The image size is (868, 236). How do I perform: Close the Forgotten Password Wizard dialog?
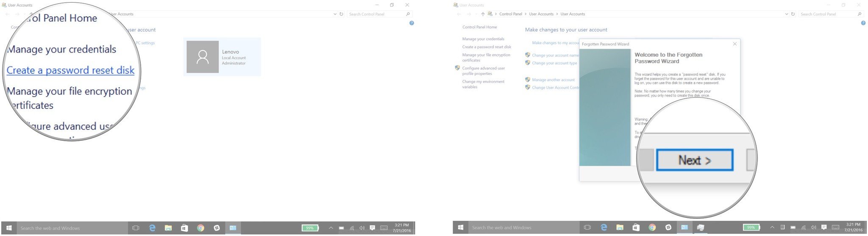[734, 44]
